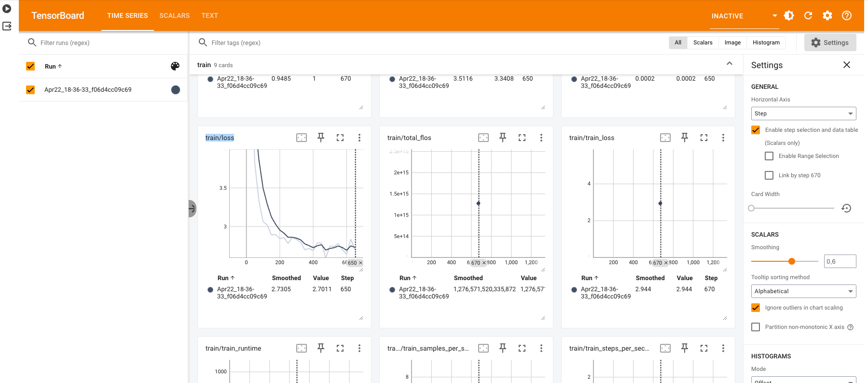Pin the train/total_flos card
This screenshot has height=383, width=868.
503,138
